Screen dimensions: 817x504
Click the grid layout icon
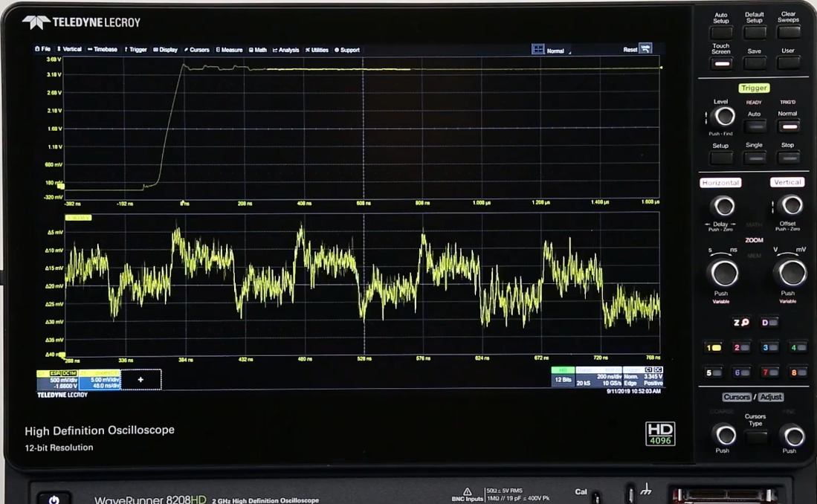(538, 50)
